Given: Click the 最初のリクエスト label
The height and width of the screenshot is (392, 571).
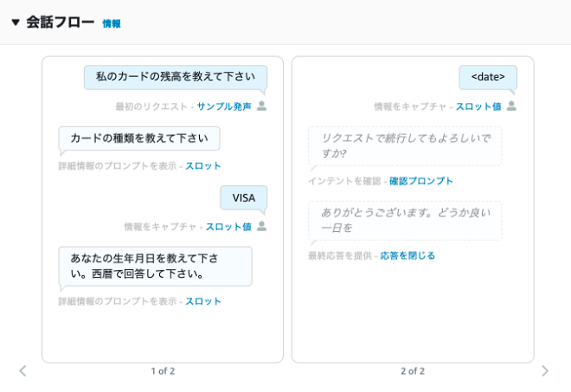Looking at the screenshot, I should point(151,106).
